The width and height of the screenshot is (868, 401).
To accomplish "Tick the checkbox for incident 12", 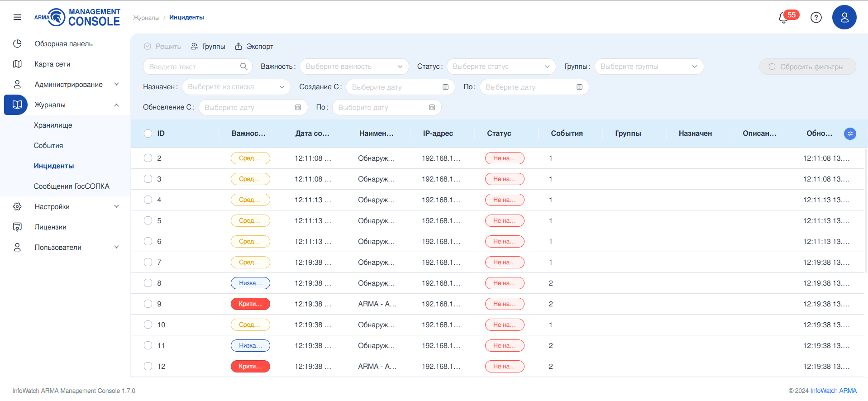I will click(148, 366).
